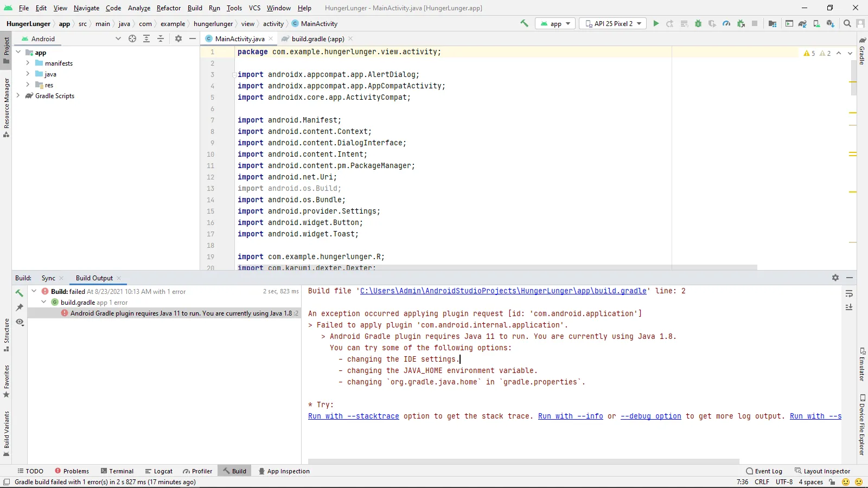The image size is (868, 488).
Task: Switch to the build.gradle (:app) editor tab
Action: [317, 38]
